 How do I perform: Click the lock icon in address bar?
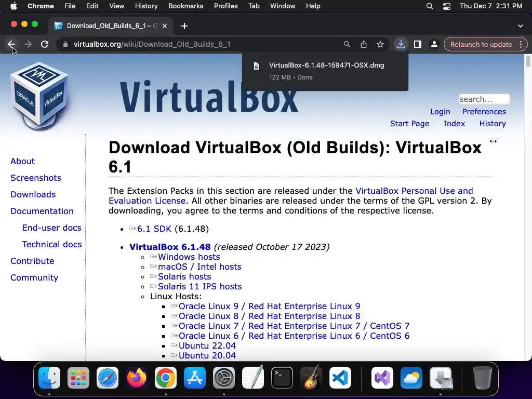65,45
